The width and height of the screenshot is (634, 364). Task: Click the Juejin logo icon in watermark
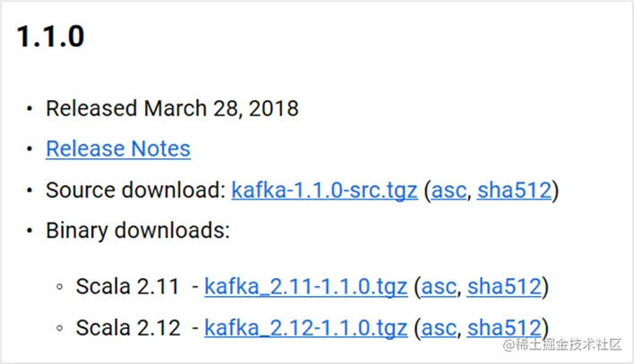tap(510, 344)
